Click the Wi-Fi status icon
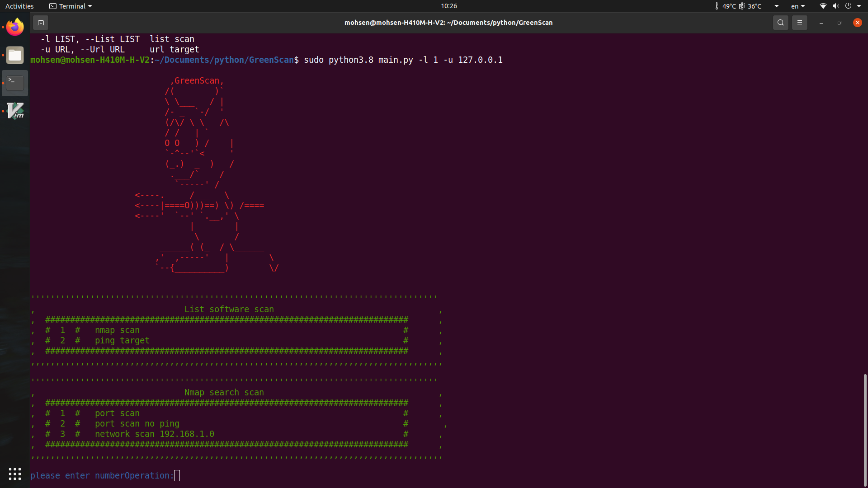Viewport: 868px width, 488px height. coord(823,6)
